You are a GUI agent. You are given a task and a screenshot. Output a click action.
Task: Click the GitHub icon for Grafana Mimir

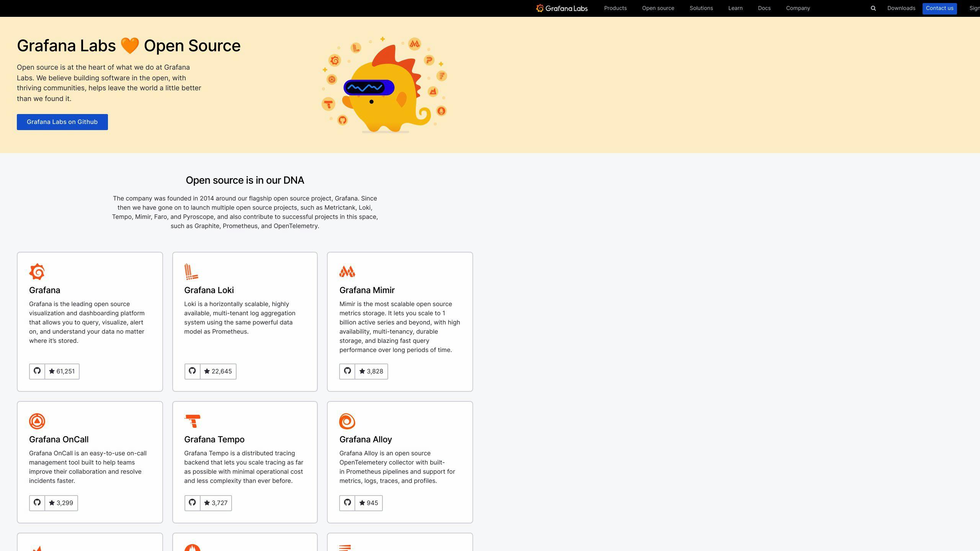point(347,371)
